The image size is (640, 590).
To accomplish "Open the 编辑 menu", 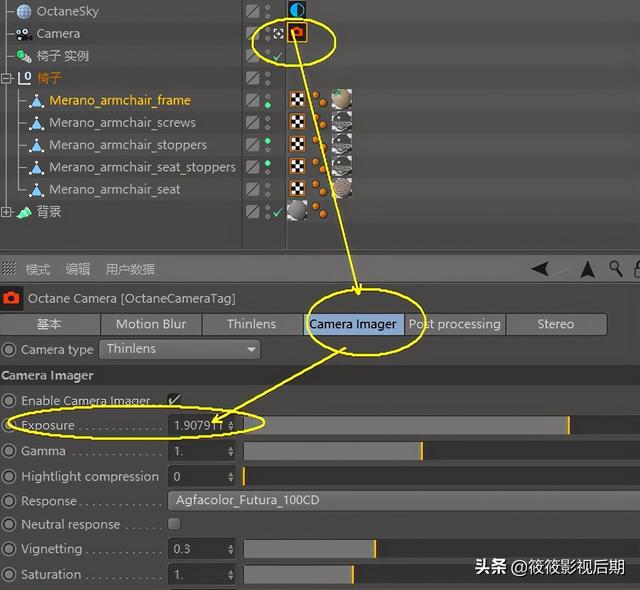I will point(78,269).
